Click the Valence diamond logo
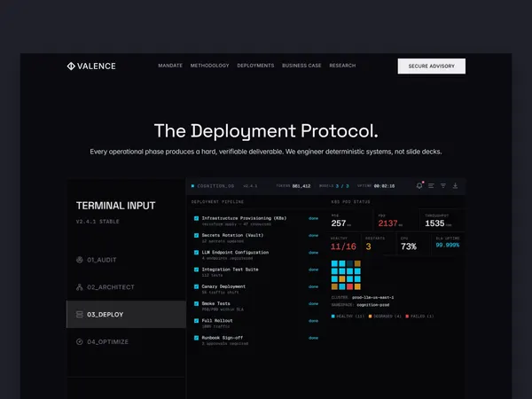This screenshot has height=399, width=532. [x=71, y=66]
